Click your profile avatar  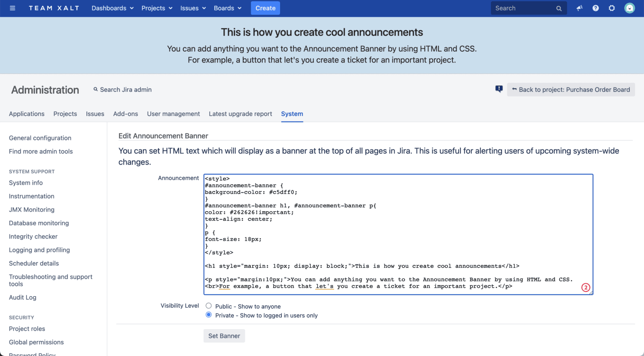[x=629, y=8]
